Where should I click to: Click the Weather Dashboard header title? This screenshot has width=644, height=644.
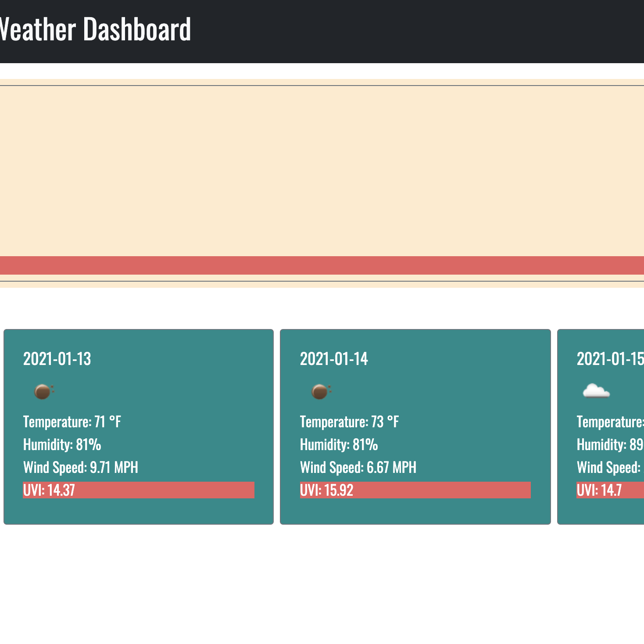pos(95,29)
